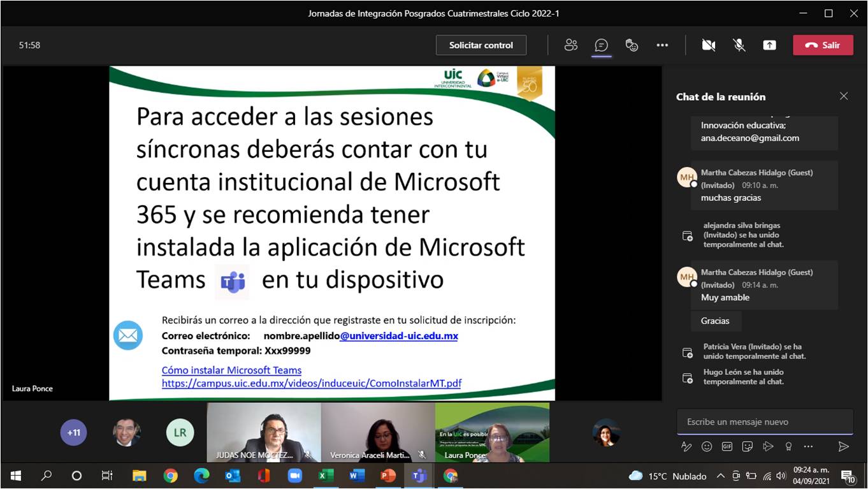Open the GIF picker in chat

coord(727,447)
